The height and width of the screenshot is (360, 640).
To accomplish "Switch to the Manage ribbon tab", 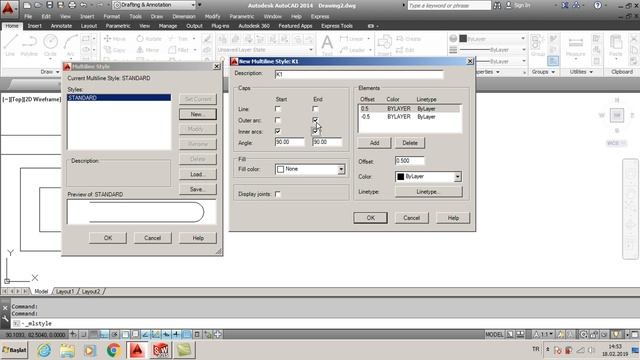I will (x=168, y=26).
